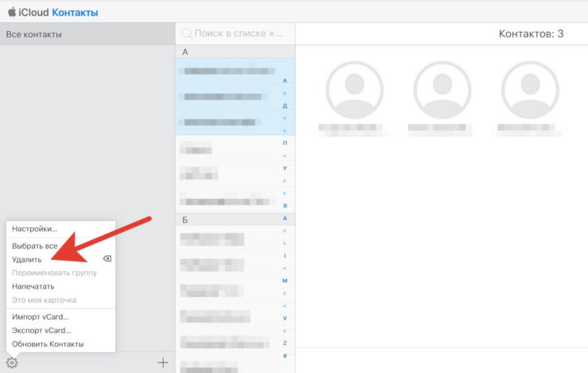
Task: Click into the contact search field
Action: coord(238,34)
